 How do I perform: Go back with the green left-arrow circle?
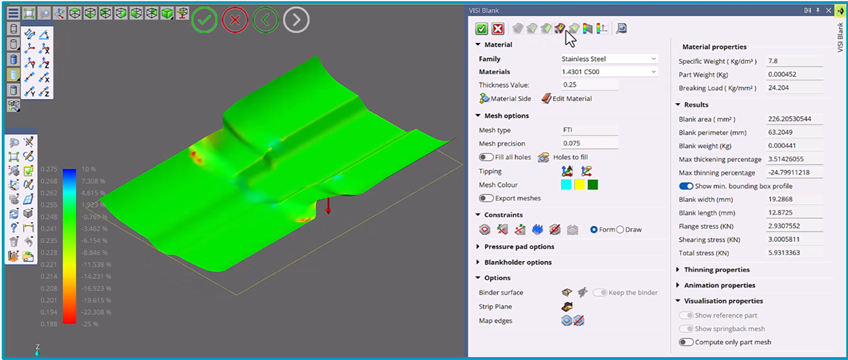(x=266, y=21)
